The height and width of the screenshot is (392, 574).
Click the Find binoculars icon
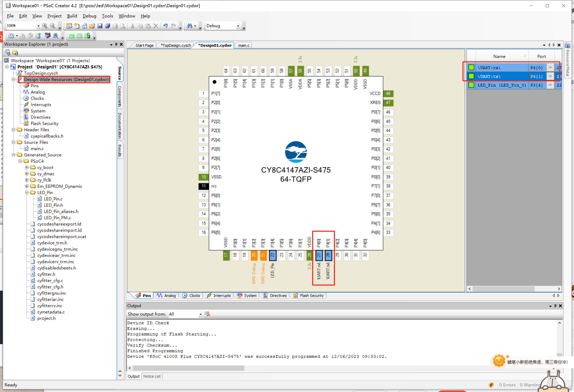click(x=189, y=26)
